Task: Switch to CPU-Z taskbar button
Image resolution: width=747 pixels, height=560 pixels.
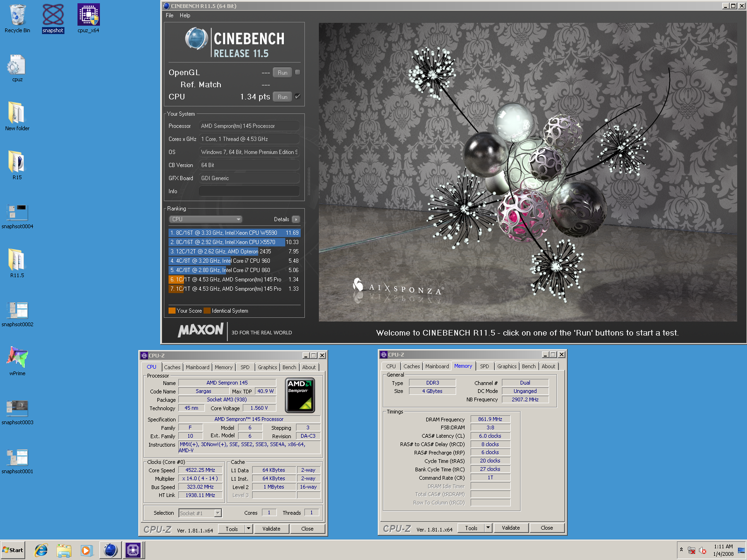Action: (133, 550)
